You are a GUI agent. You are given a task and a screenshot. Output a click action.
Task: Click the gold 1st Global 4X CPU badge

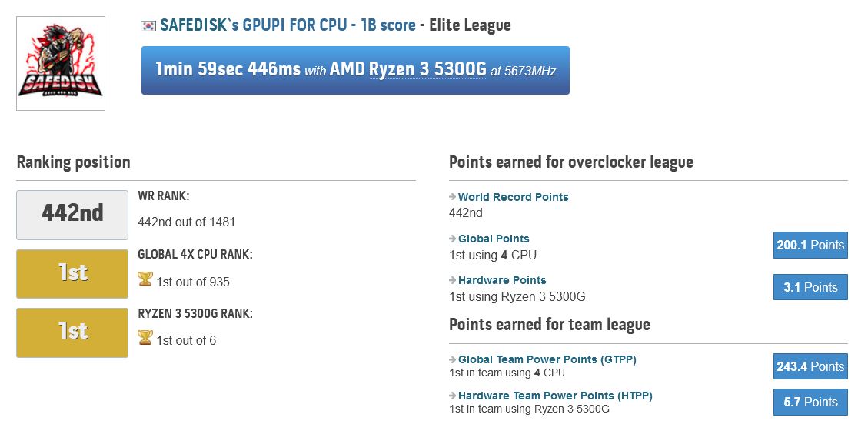[72, 274]
